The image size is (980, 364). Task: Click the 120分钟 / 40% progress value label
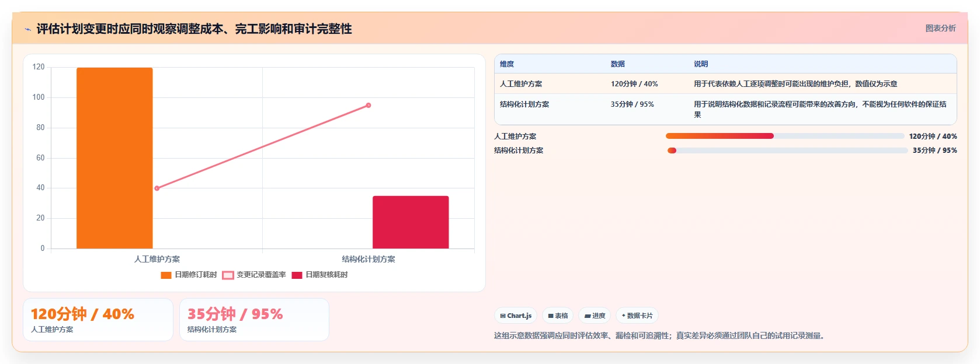(933, 136)
